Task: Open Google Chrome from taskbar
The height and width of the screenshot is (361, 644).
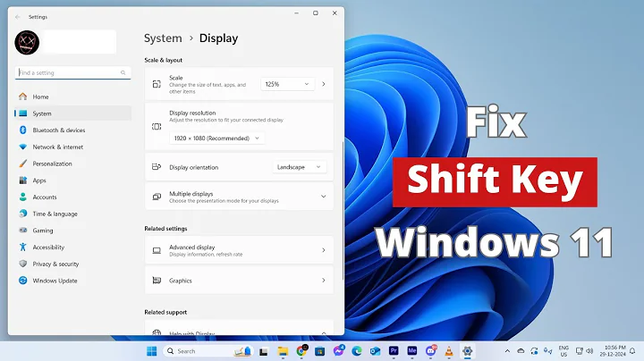Action: 301,351
